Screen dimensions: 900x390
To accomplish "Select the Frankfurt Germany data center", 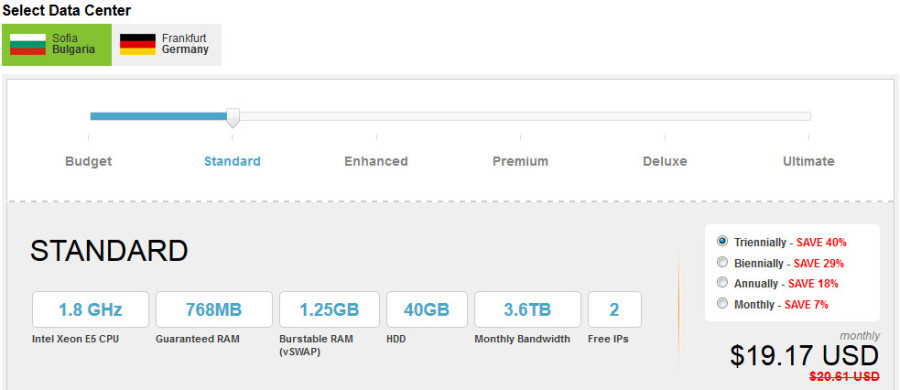I will (167, 45).
